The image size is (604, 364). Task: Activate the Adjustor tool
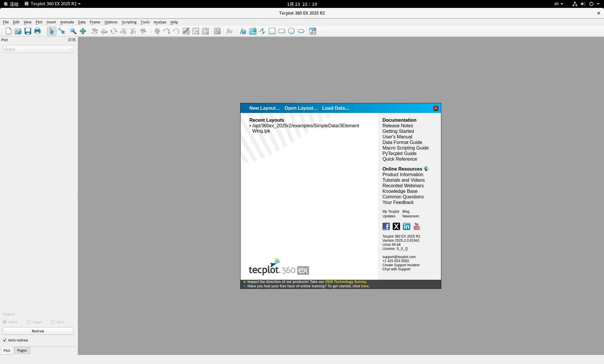(61, 31)
